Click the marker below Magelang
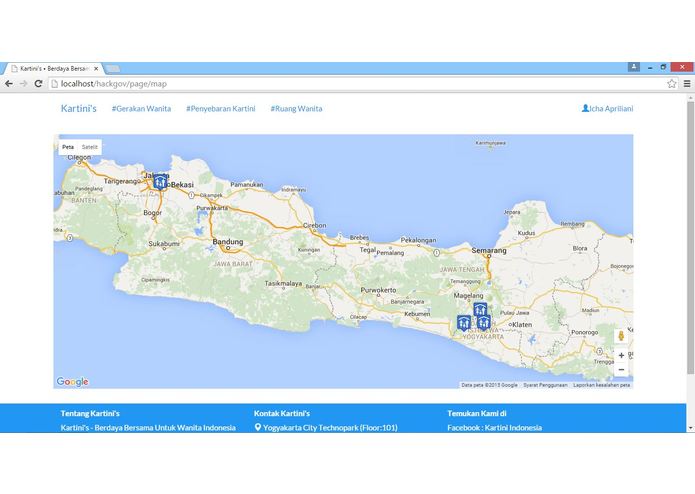The width and height of the screenshot is (695, 494). click(480, 309)
